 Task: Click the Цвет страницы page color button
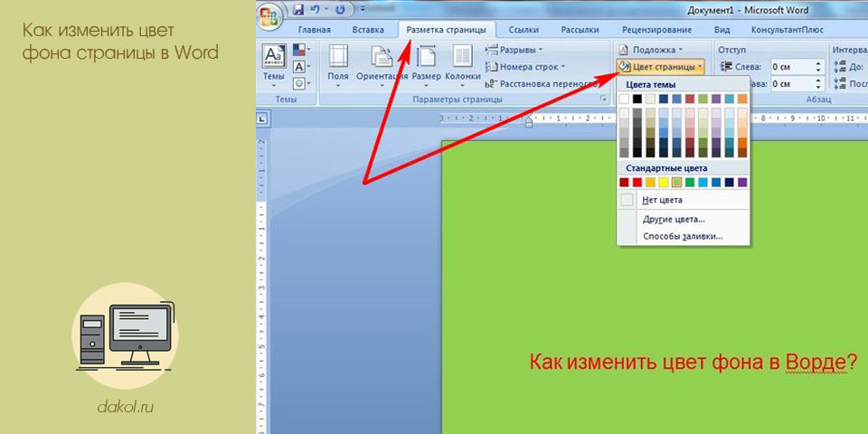tap(660, 67)
